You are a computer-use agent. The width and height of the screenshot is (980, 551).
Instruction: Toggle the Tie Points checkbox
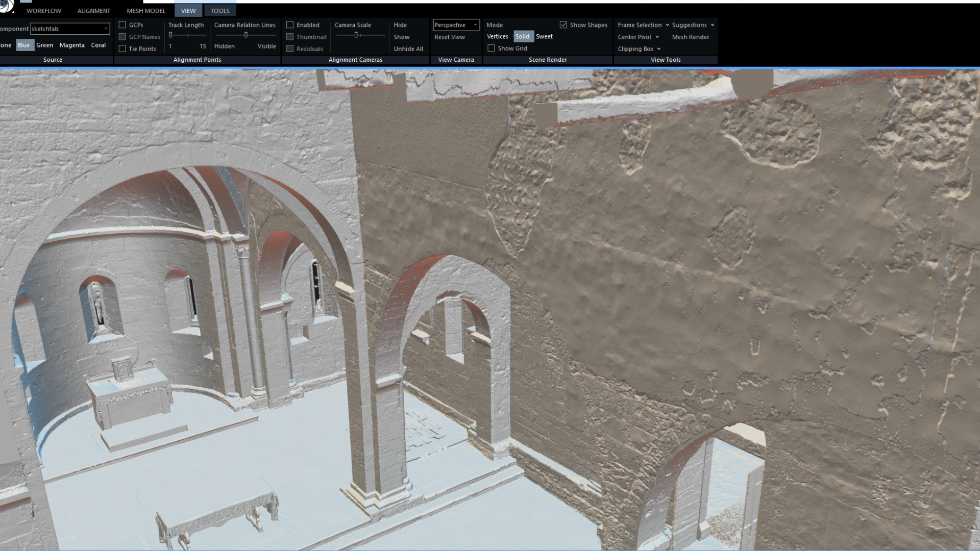click(122, 49)
